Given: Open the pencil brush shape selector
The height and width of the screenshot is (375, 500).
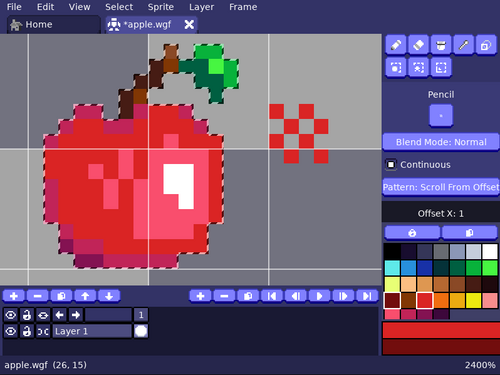Looking at the screenshot, I should 441,116.
